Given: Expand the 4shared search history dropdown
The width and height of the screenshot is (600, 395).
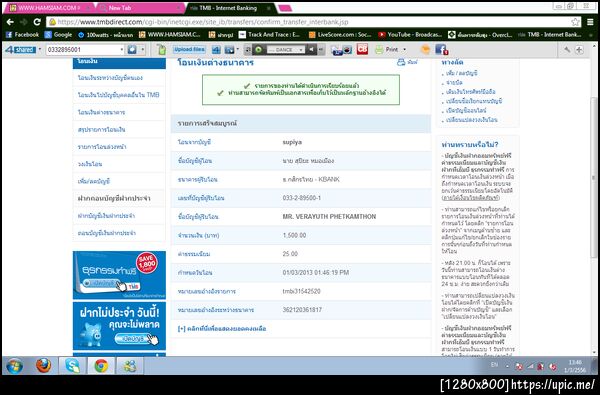Looking at the screenshot, I should [122, 49].
